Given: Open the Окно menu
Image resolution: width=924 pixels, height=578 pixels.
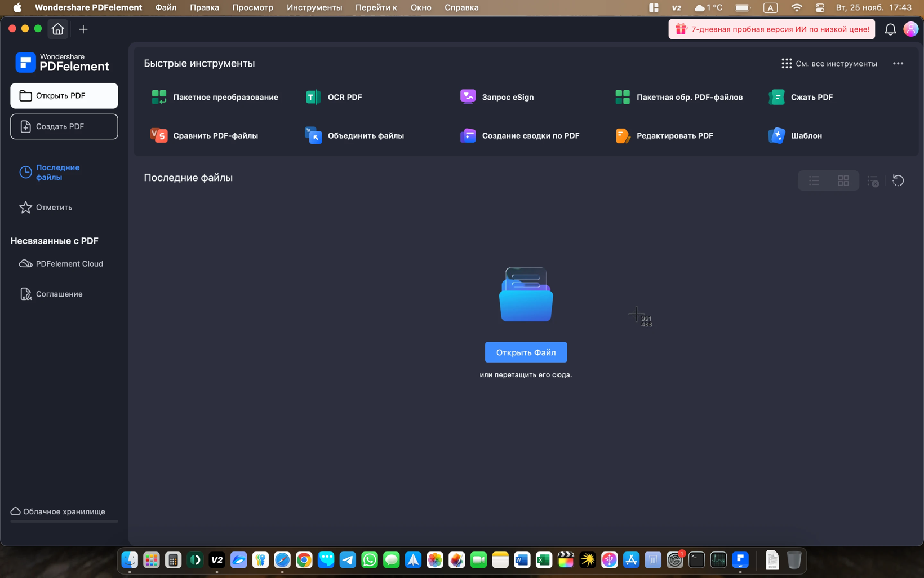Looking at the screenshot, I should pos(421,7).
